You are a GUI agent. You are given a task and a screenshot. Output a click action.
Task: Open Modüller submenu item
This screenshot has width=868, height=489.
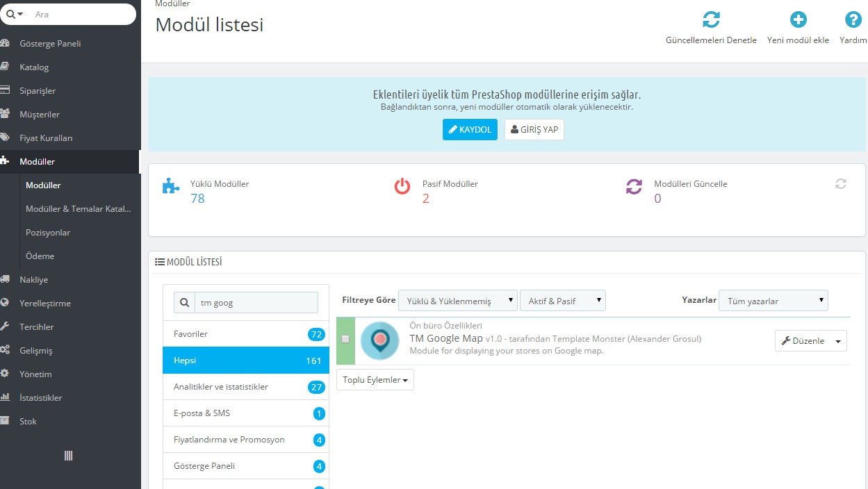(43, 185)
